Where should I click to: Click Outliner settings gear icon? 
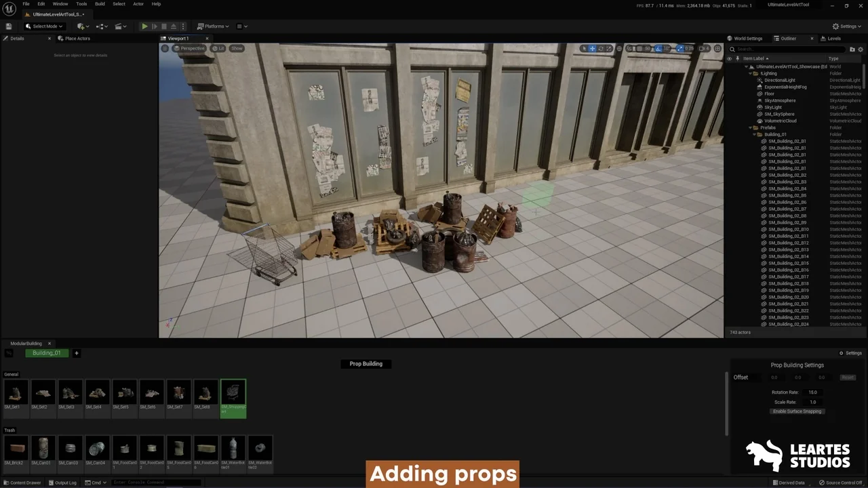(859, 49)
